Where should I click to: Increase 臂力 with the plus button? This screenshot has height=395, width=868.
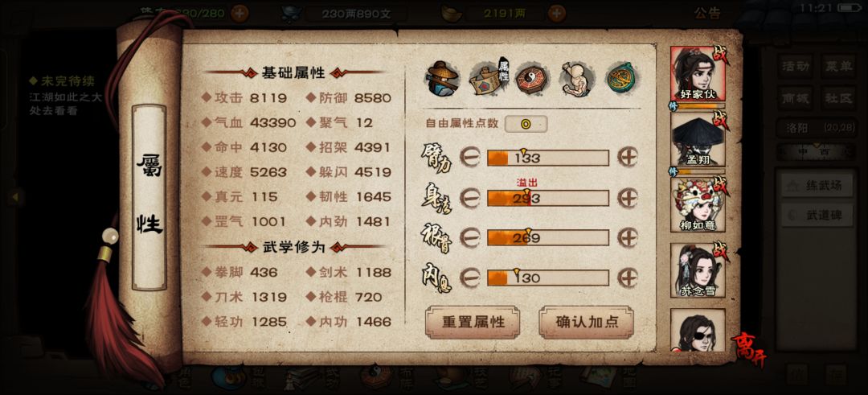(628, 158)
